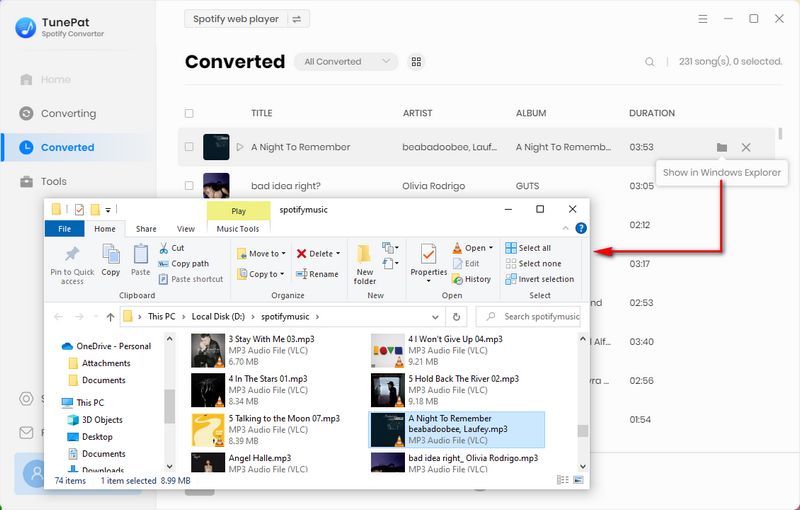Switch Explorer to large icons view

coord(578,480)
